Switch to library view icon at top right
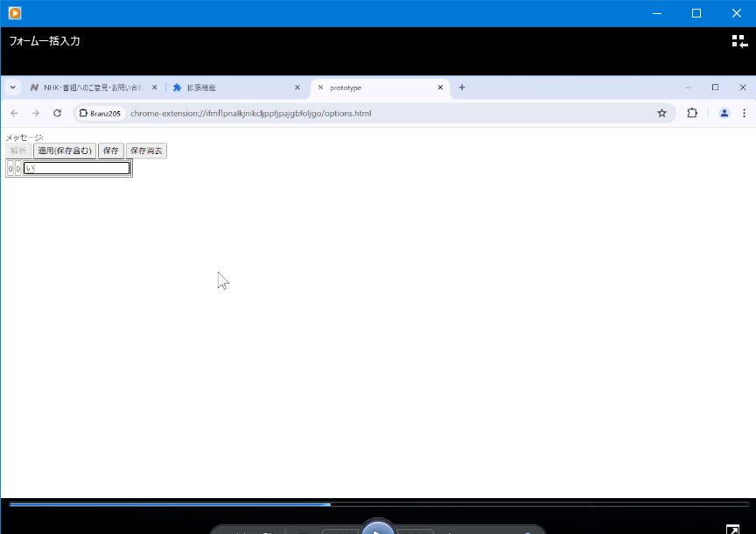The image size is (756, 534). [739, 41]
